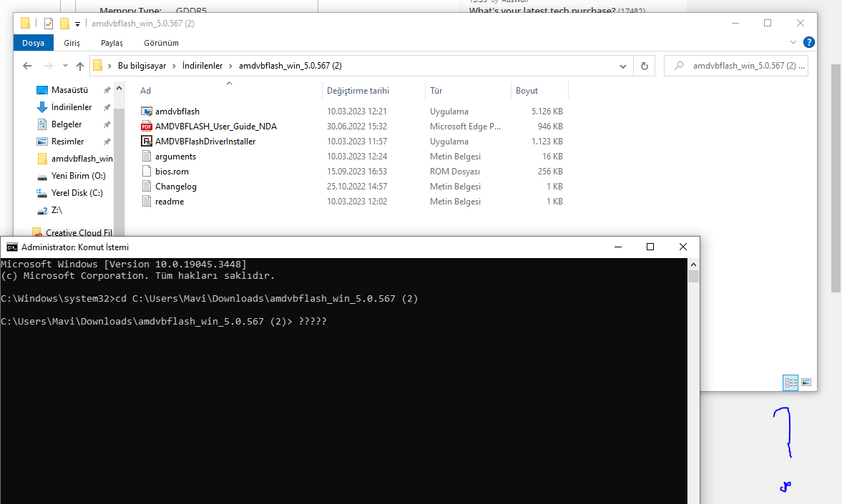The width and height of the screenshot is (842, 504).
Task: Go up one folder level
Action: pyautogui.click(x=80, y=66)
